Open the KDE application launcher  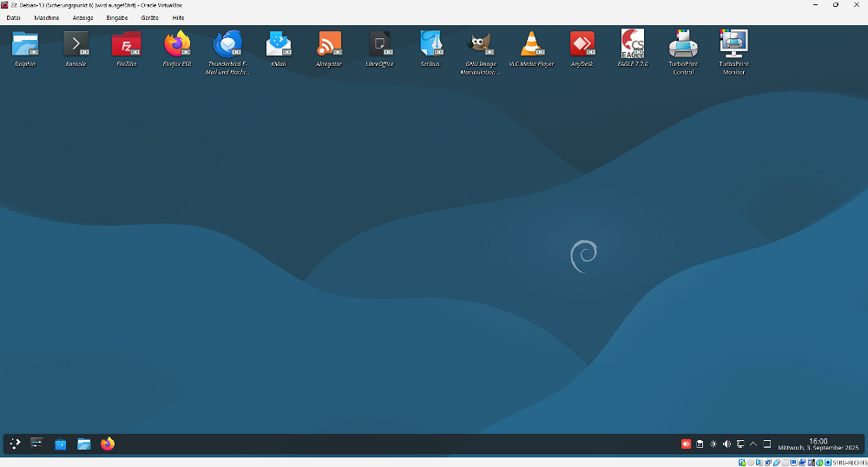point(15,444)
